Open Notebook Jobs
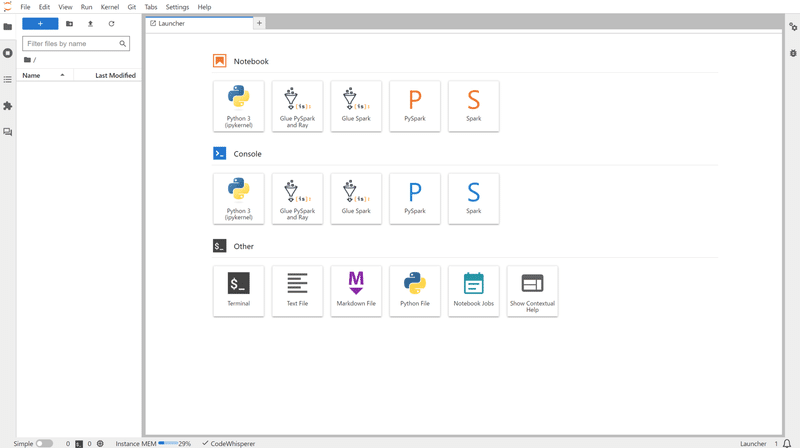The width and height of the screenshot is (800, 448). pos(473,291)
